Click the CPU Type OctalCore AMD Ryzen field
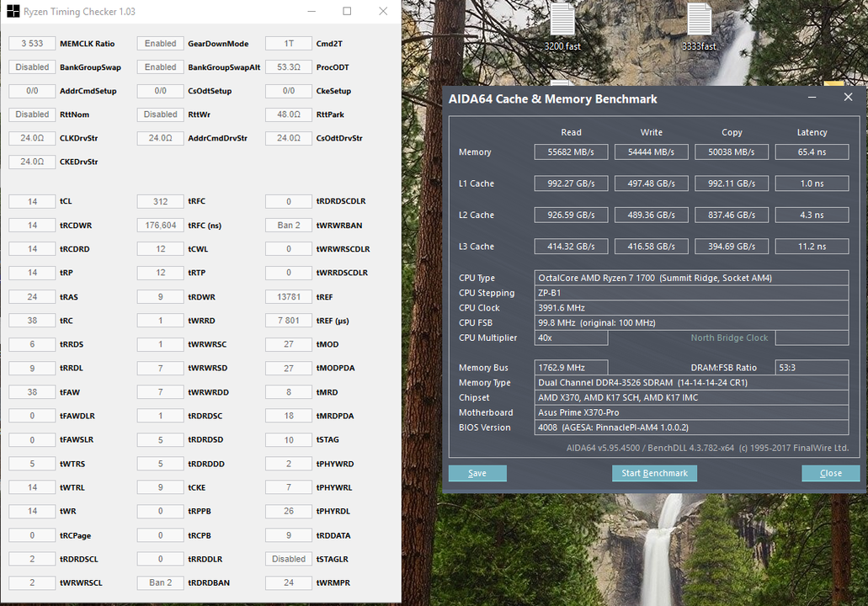Screen dimensions: 868x606 (691, 278)
